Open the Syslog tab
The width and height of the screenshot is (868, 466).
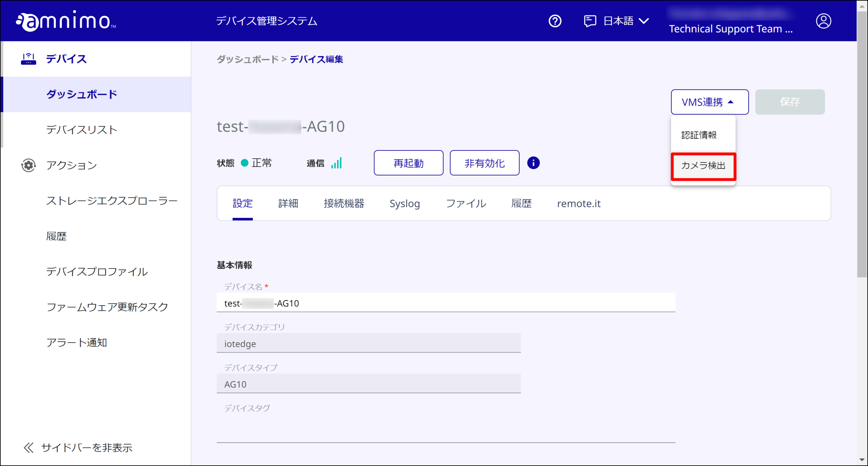point(405,203)
